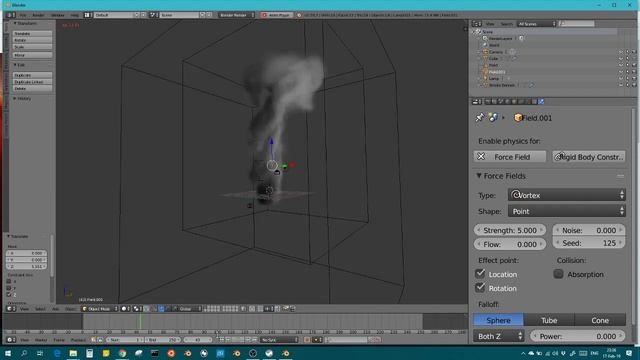The width and height of the screenshot is (640, 360).
Task: Open the force field Type dropdown (Vortex)
Action: coord(567,195)
